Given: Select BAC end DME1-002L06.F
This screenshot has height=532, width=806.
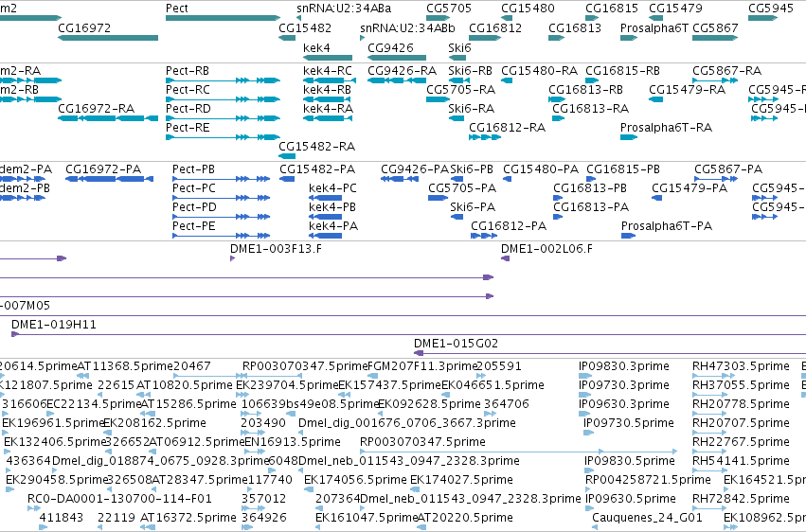Looking at the screenshot, I should coord(506,258).
